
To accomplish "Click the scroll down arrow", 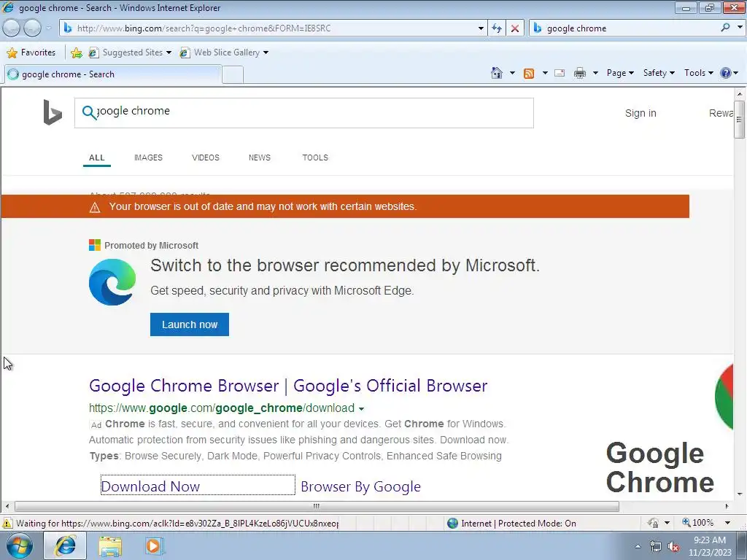I will [739, 494].
